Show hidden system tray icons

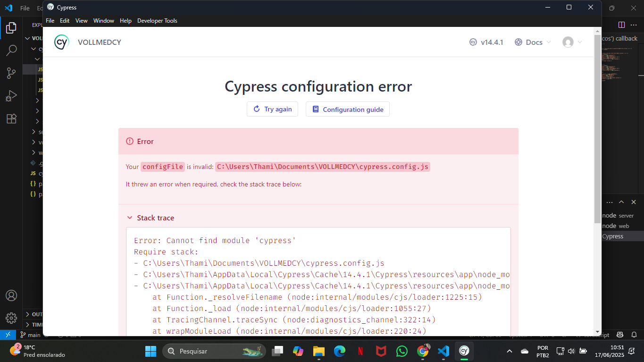[509, 351]
